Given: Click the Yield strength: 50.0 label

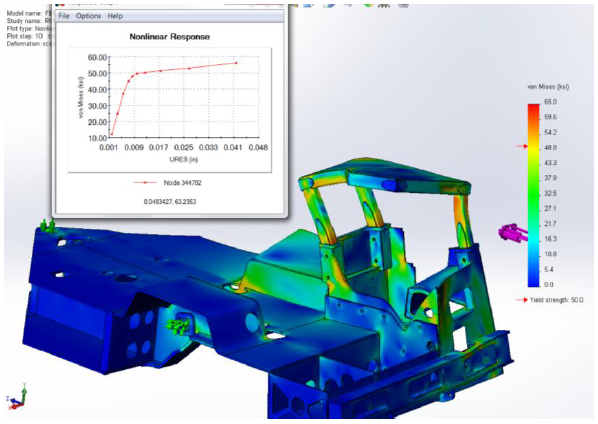Looking at the screenshot, I should click(556, 300).
